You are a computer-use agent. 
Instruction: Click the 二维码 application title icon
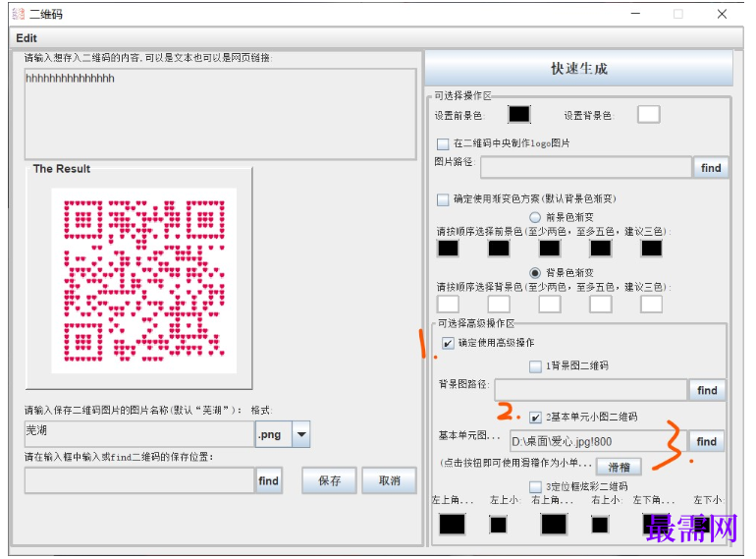pos(19,14)
